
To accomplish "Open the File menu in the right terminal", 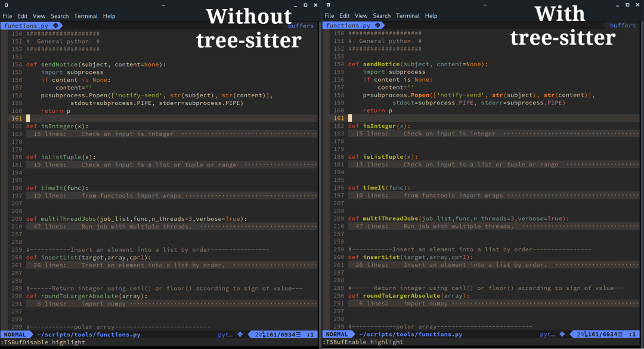I will (329, 16).
